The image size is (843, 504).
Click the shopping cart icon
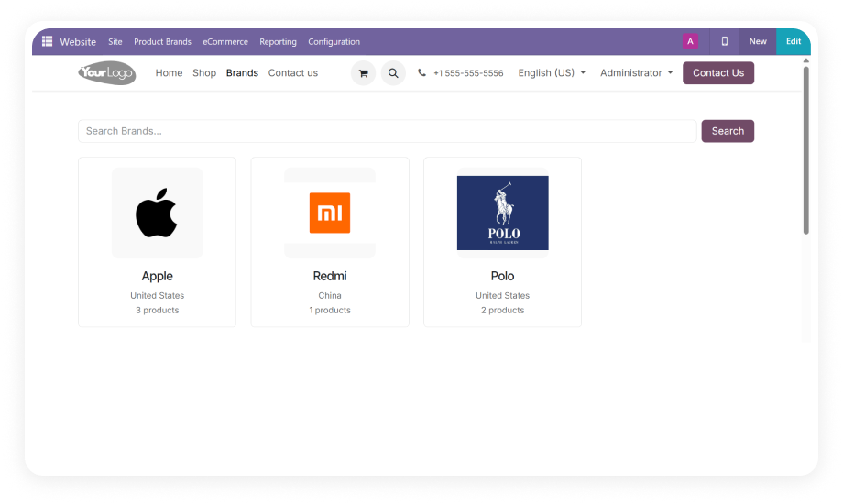coord(364,73)
